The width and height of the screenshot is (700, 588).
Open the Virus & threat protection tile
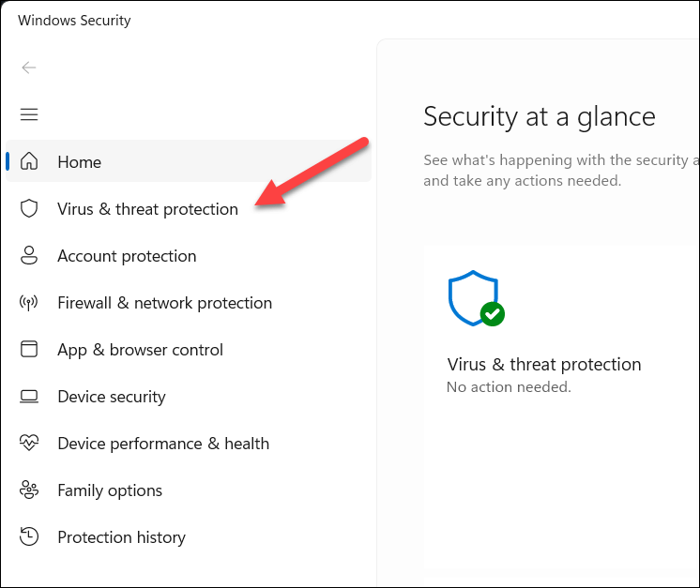point(544,365)
